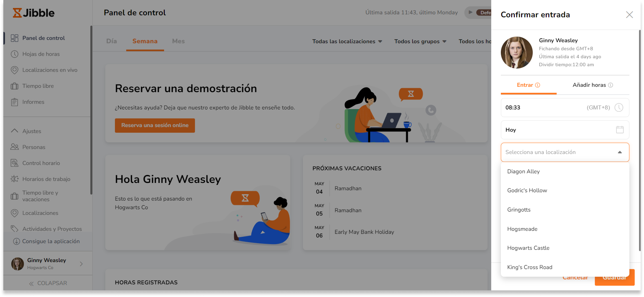The height and width of the screenshot is (297, 644).
Task: Open Localizaciones en vivo pin icon
Action: click(14, 70)
